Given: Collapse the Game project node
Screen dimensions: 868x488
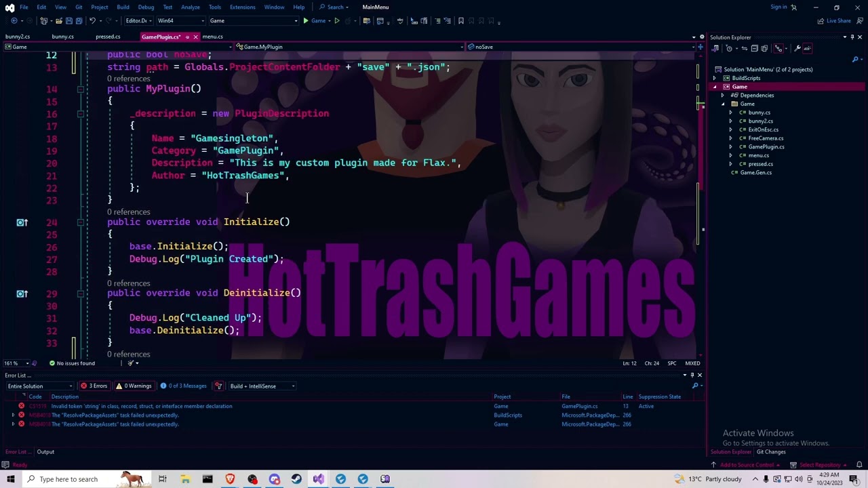Looking at the screenshot, I should pyautogui.click(x=715, y=87).
